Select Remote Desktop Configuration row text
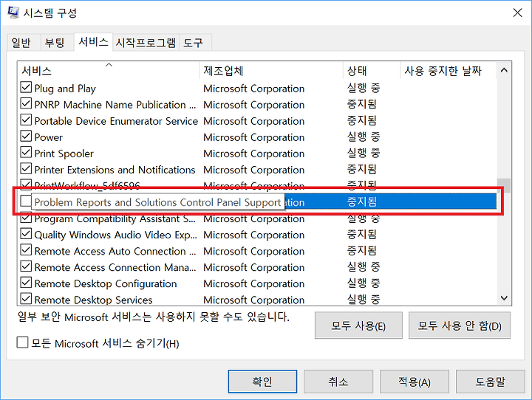 106,283
